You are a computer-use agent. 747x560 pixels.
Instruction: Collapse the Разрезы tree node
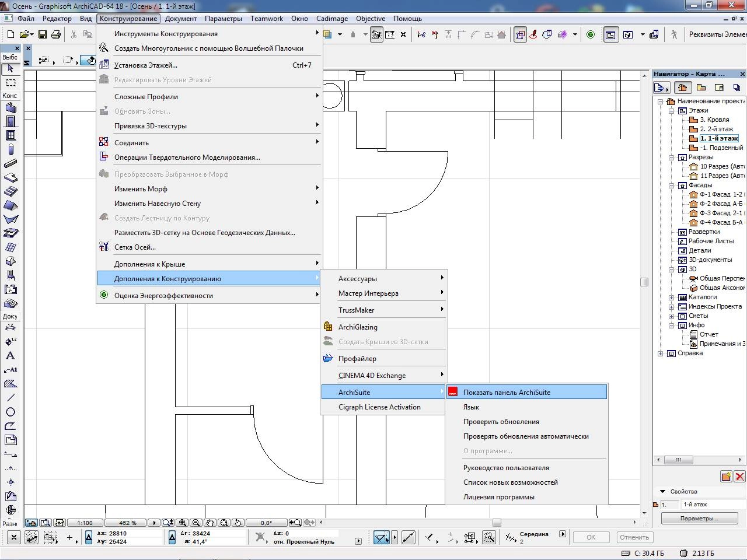tap(672, 157)
